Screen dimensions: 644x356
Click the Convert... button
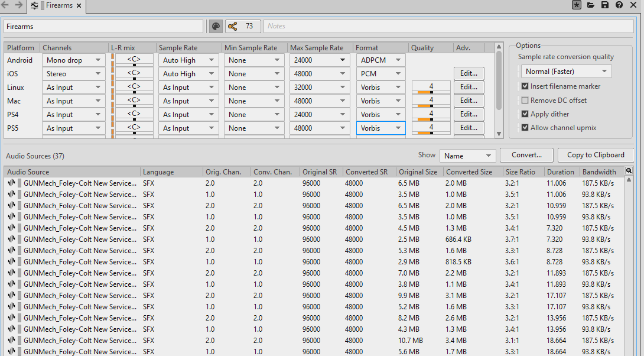[x=526, y=155]
